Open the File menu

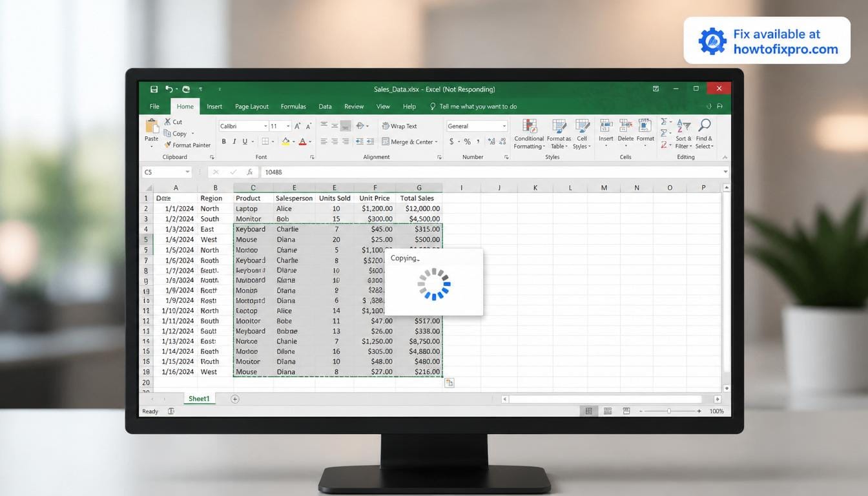click(154, 107)
